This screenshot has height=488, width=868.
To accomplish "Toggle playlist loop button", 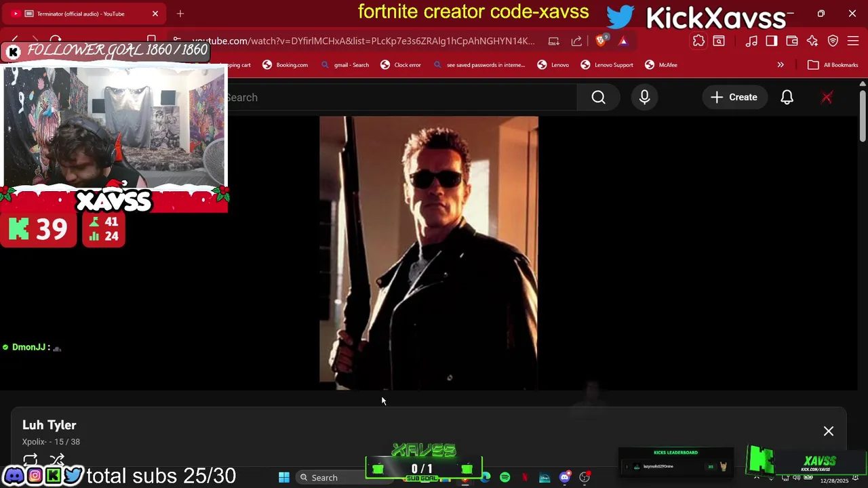I will tap(31, 460).
